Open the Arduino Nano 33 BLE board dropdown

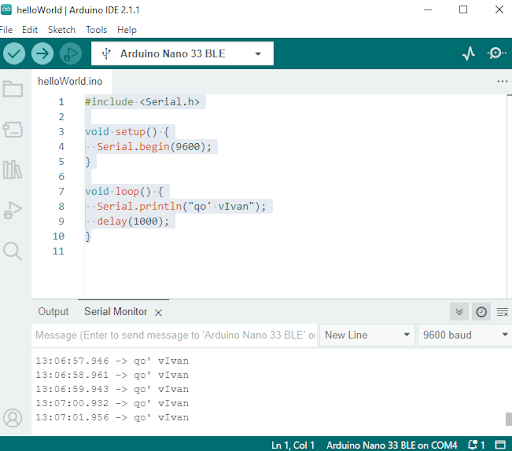tap(182, 53)
